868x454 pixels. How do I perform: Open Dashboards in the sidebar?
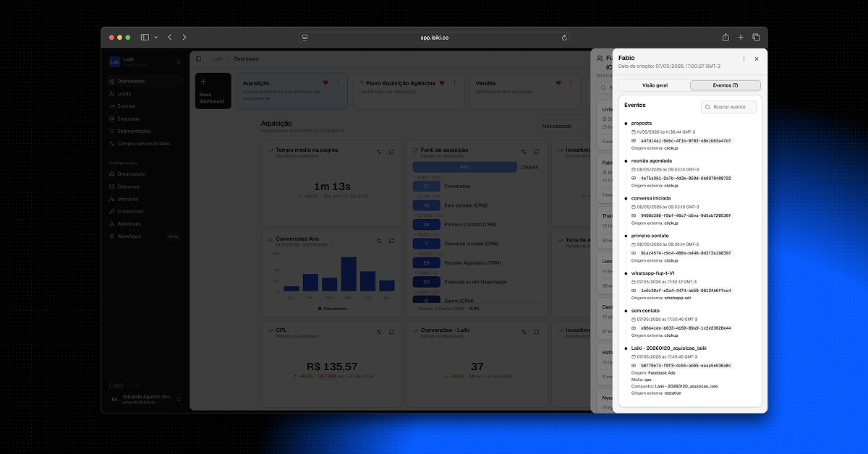pos(144,81)
